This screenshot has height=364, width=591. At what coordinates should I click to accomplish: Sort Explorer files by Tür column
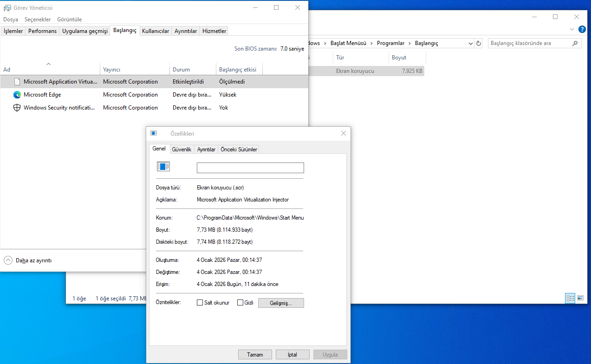[361, 58]
